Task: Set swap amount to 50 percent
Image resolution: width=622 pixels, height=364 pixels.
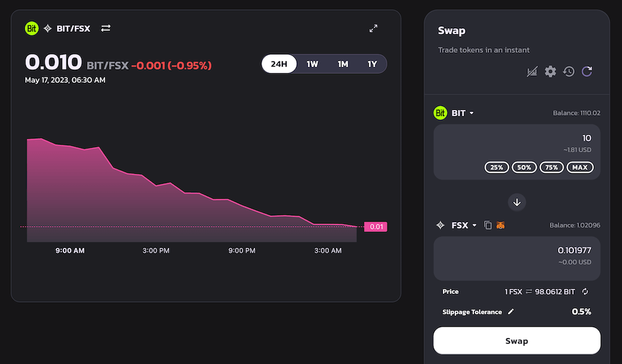Action: pos(524,167)
